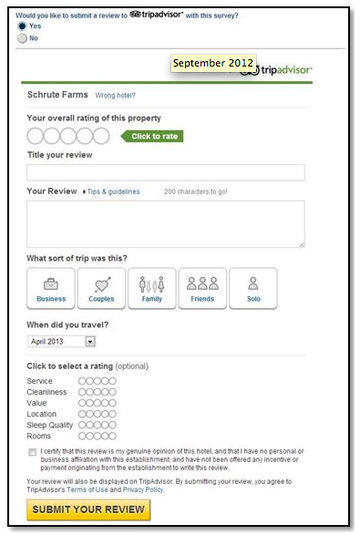Select the Business trip type icon
This screenshot has height=535, width=360.
(51, 288)
